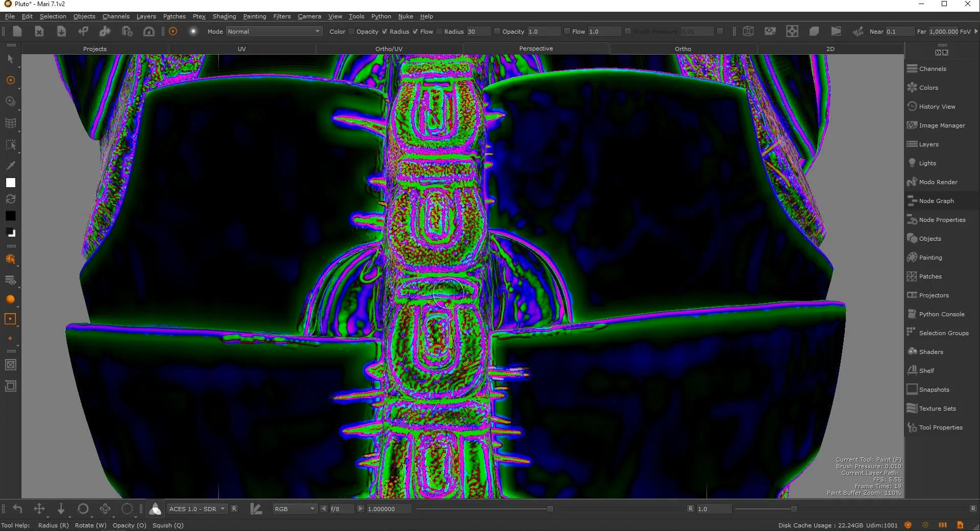Click the Snapshots palette icon
The width and height of the screenshot is (980, 531).
click(x=912, y=390)
